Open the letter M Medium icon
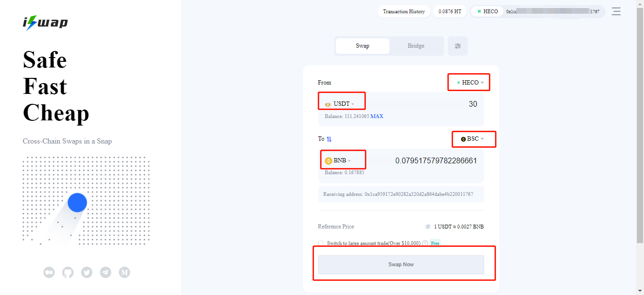This screenshot has height=295, width=644. point(124,272)
